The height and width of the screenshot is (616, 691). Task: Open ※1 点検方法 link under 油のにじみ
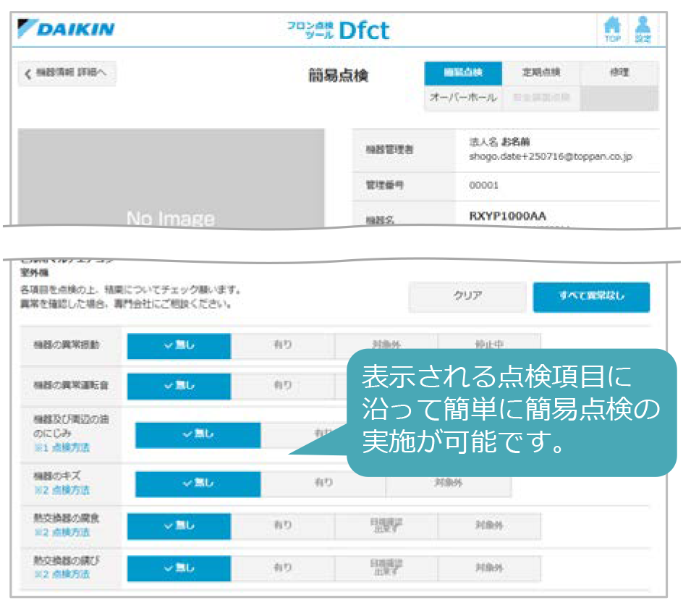tap(62, 448)
